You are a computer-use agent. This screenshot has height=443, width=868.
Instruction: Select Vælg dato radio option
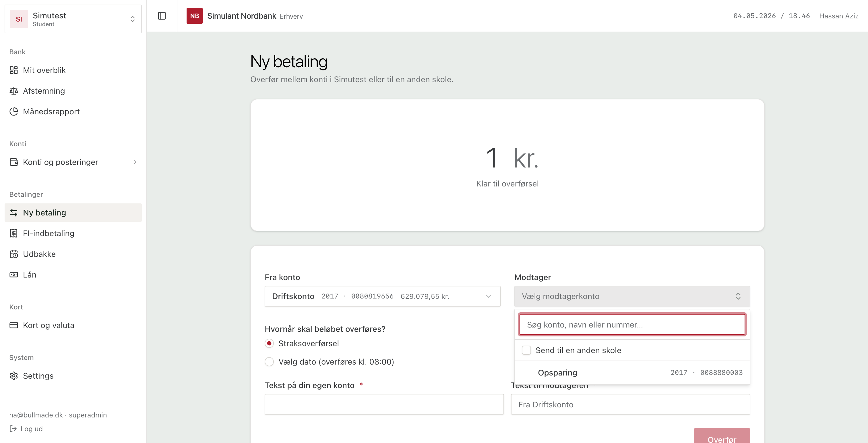coord(269,361)
